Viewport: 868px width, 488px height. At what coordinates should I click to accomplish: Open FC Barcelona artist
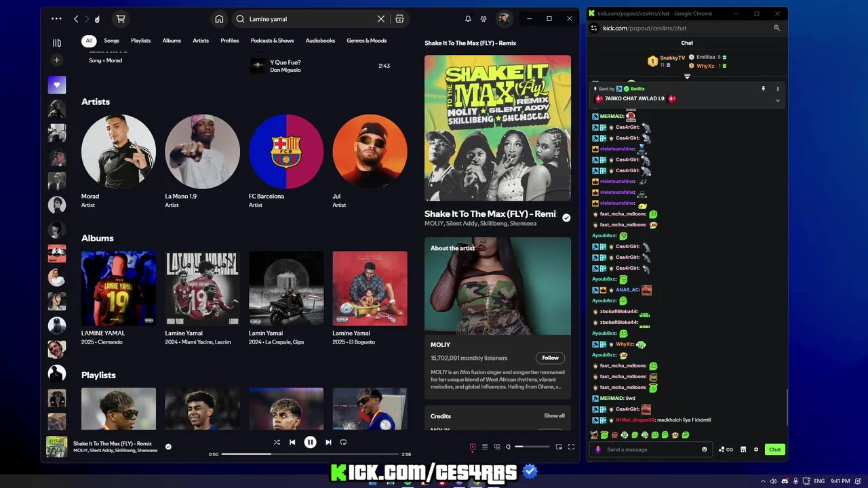(286, 151)
